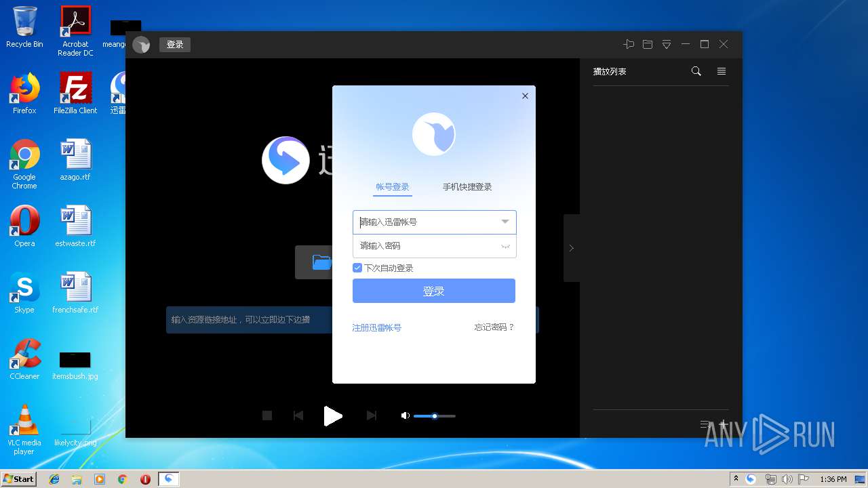Screen dimensions: 868x488
Task: Adjust the volume slider
Action: pos(435,415)
